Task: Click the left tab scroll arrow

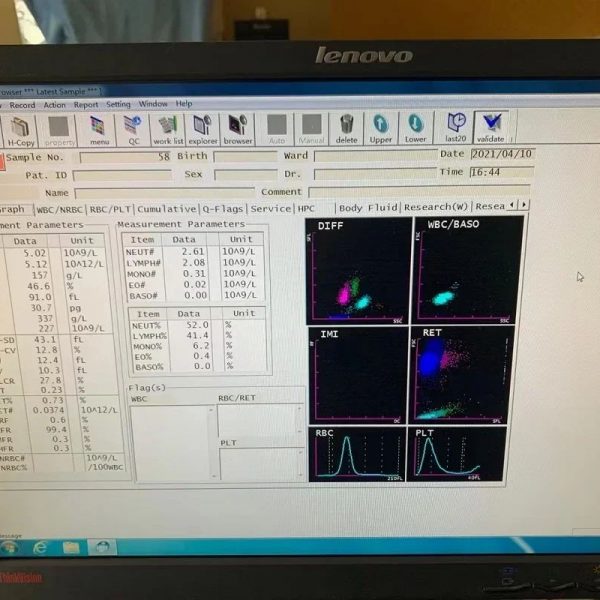Action: [512, 205]
